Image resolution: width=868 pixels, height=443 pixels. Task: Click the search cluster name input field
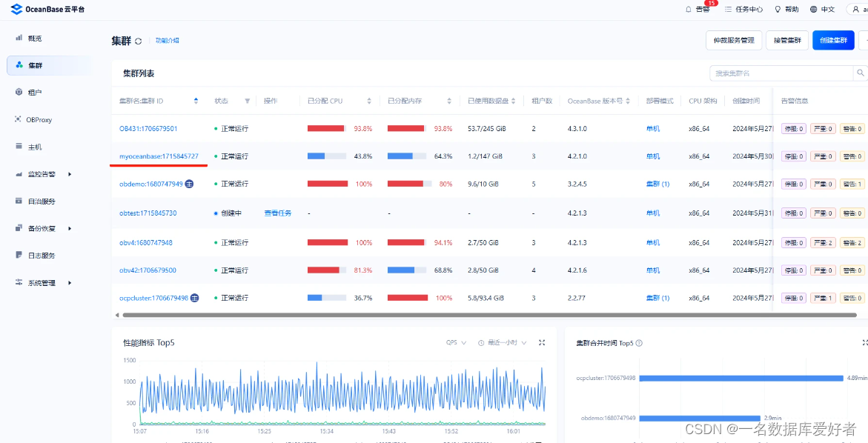click(781, 73)
